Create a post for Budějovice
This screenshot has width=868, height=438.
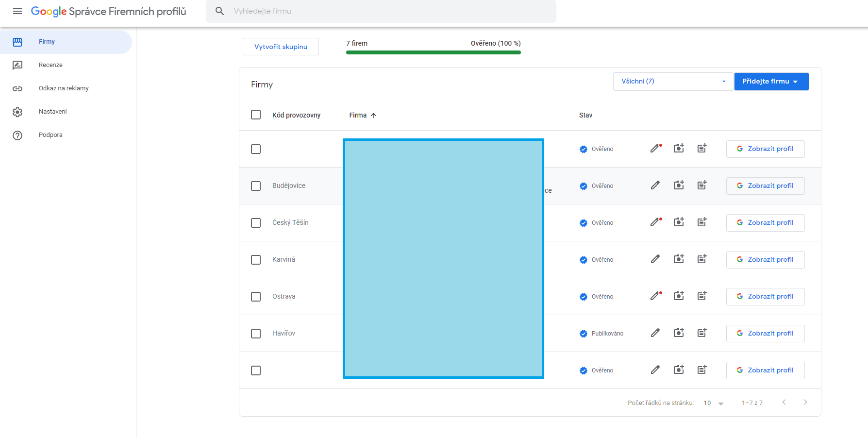point(702,185)
